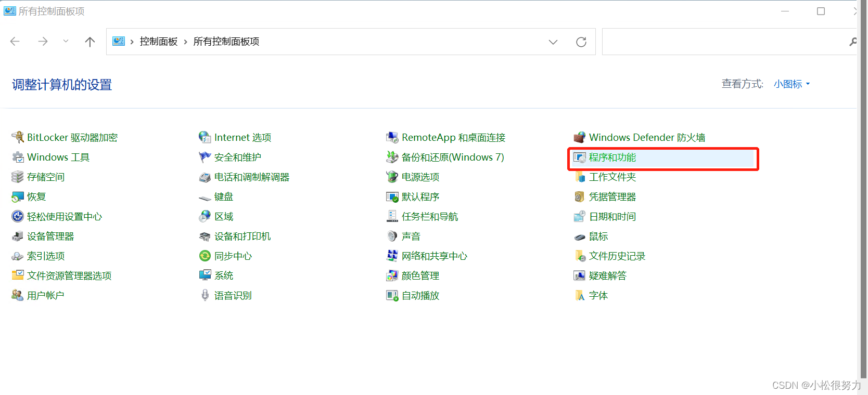868x395 pixels.
Task: Open the 鼠标 mouse icon
Action: (580, 237)
